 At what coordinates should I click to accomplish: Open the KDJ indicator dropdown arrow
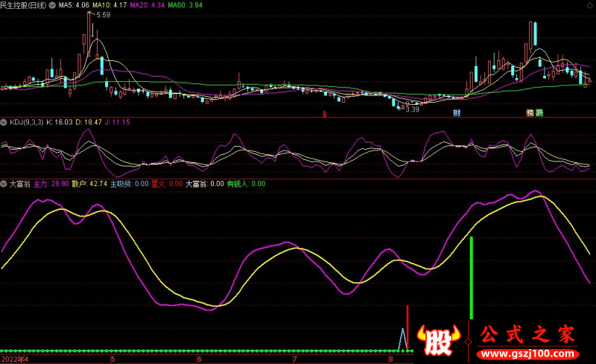click(x=4, y=121)
